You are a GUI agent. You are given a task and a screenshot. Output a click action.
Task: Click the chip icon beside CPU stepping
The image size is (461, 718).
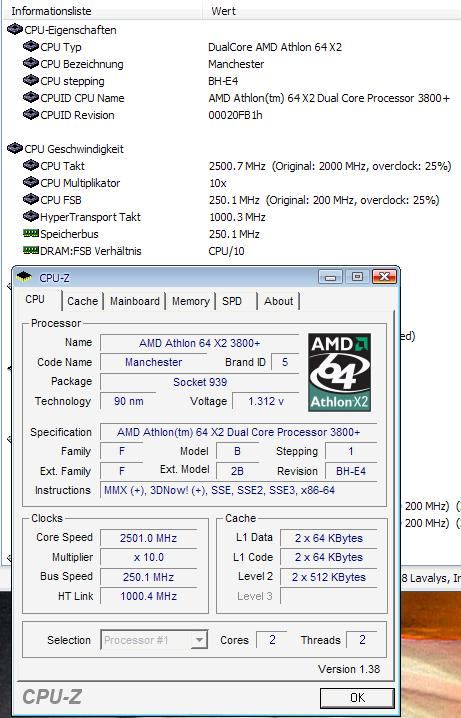pos(31,80)
